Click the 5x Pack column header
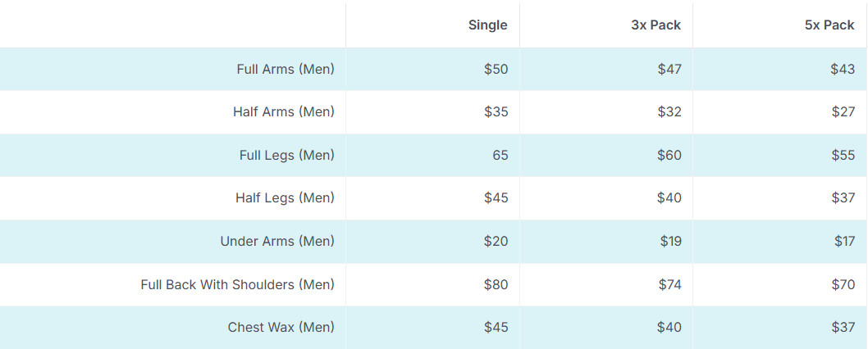Viewport: 868px width, 349px height. pos(829,25)
